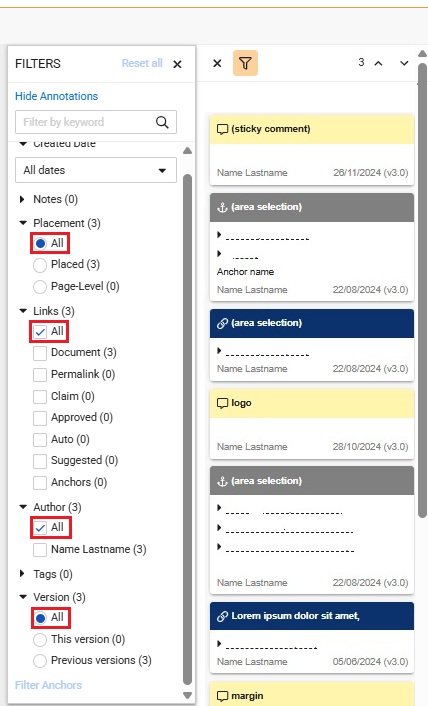Viewport: 428px width, 706px height.
Task: Select Previous versions (3) radio option
Action: (40, 661)
